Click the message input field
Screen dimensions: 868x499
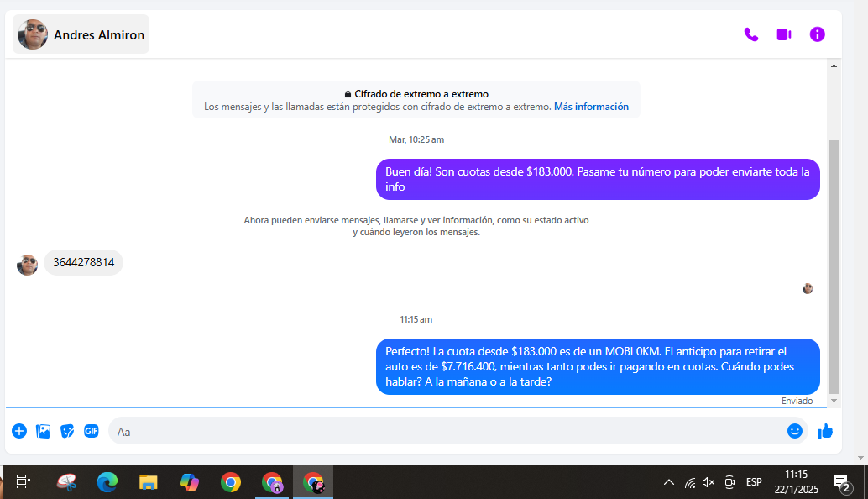[445, 431]
